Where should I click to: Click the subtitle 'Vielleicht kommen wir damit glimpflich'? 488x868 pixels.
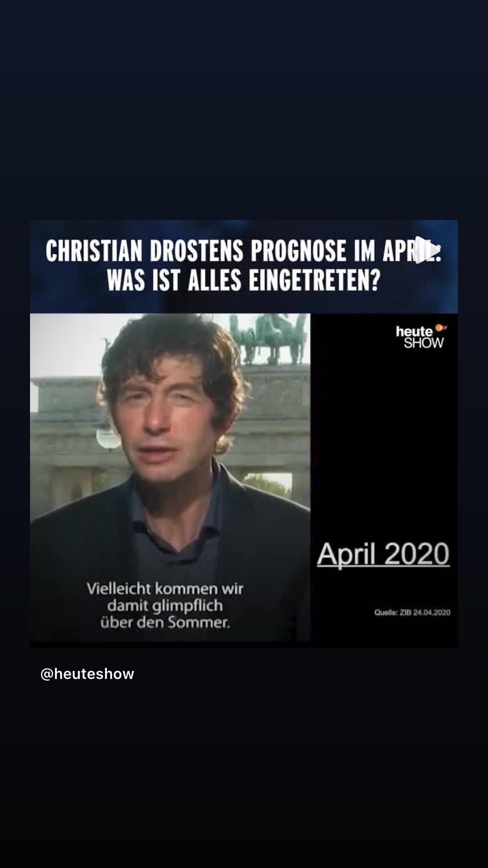(165, 597)
